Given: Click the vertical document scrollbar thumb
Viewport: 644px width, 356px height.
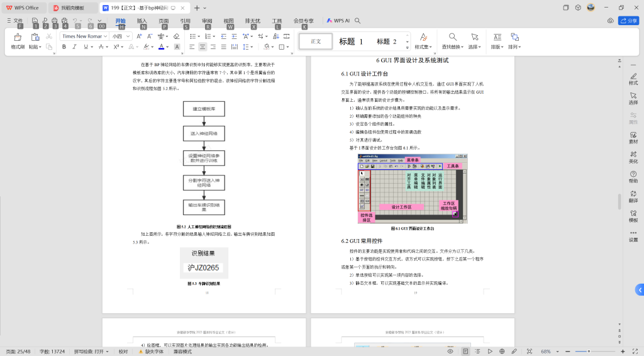Looking at the screenshot, I should tap(619, 202).
